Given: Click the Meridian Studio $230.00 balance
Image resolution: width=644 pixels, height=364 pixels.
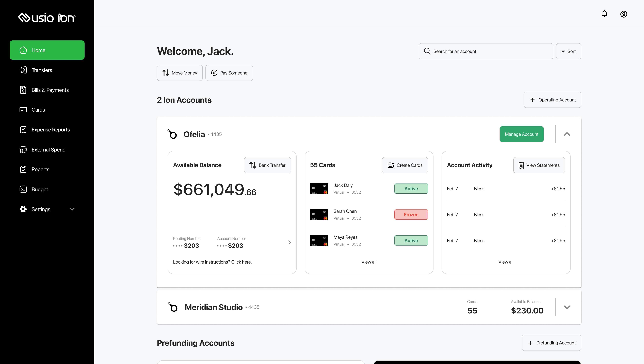Looking at the screenshot, I should (x=527, y=310).
